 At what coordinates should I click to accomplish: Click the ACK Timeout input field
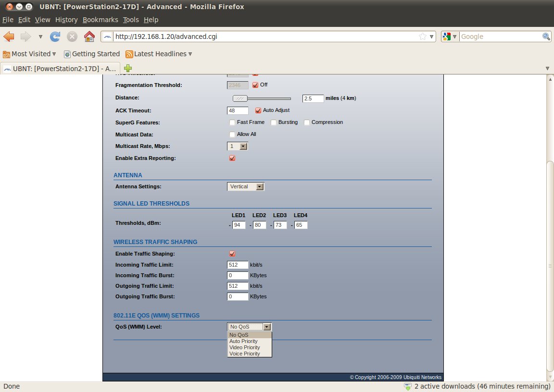click(x=238, y=110)
